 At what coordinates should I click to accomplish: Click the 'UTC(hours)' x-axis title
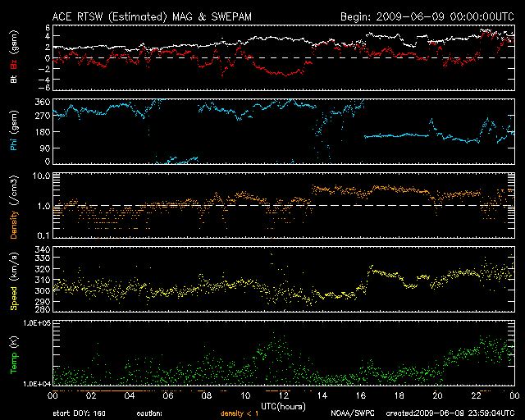click(283, 407)
